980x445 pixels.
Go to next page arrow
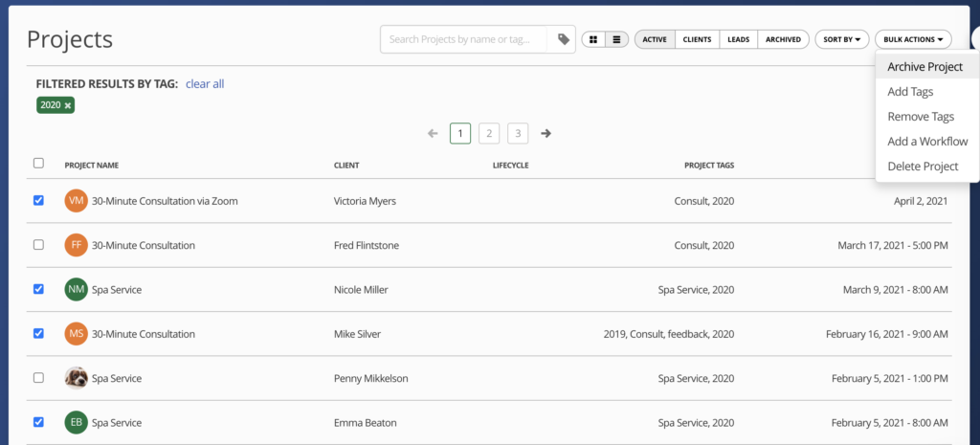pyautogui.click(x=546, y=134)
